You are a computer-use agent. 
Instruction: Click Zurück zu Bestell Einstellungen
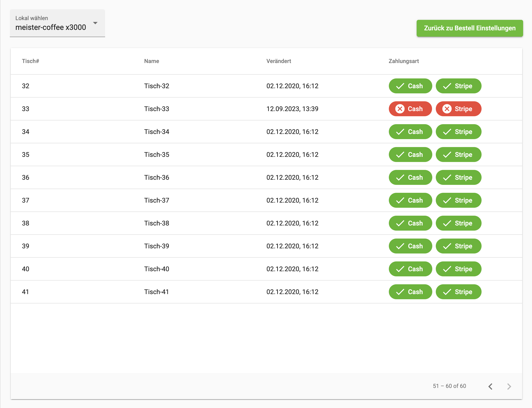tap(470, 28)
